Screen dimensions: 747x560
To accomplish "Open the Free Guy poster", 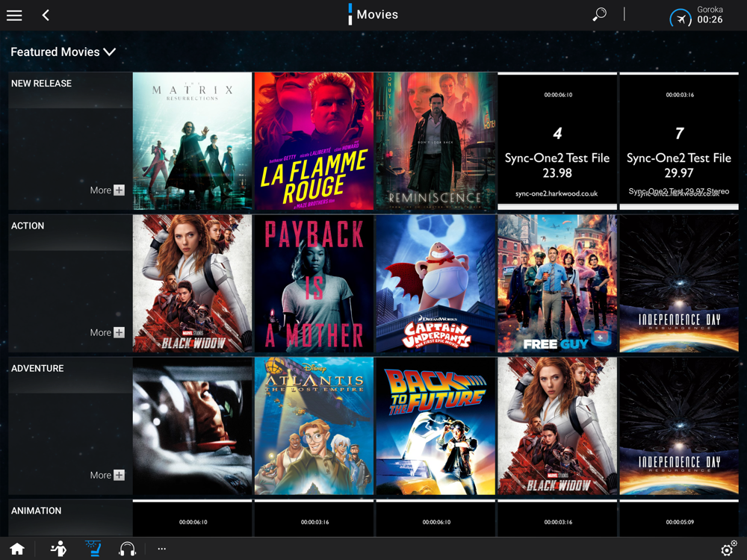I will 557,283.
